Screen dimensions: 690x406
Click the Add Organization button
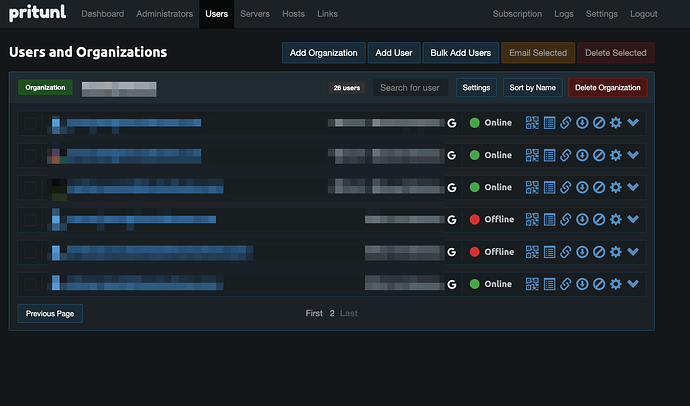[x=323, y=52]
